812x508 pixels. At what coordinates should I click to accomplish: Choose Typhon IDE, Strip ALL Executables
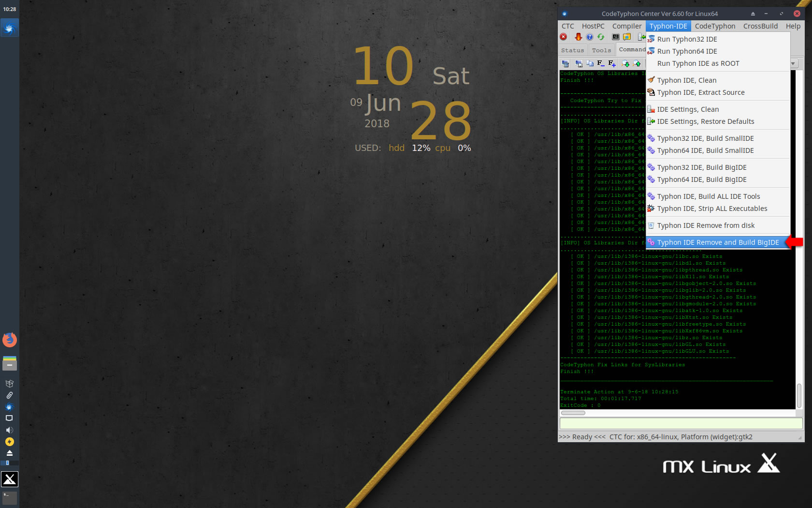click(718, 209)
